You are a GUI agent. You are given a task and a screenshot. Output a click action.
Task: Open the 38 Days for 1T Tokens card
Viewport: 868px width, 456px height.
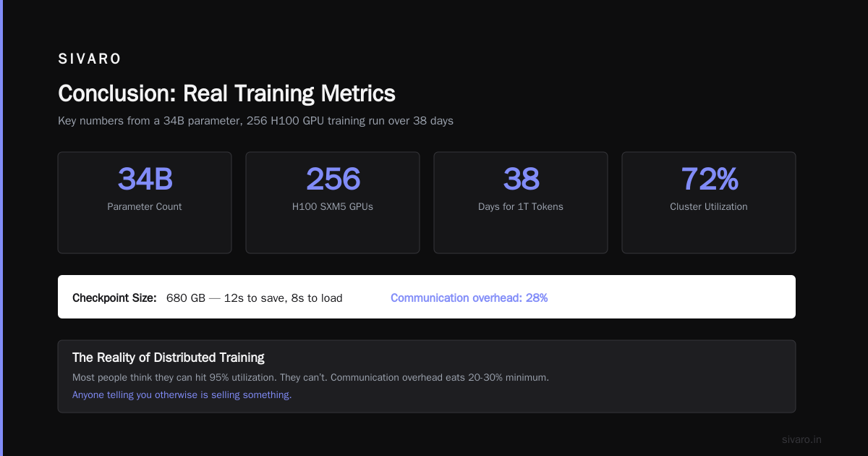click(521, 203)
